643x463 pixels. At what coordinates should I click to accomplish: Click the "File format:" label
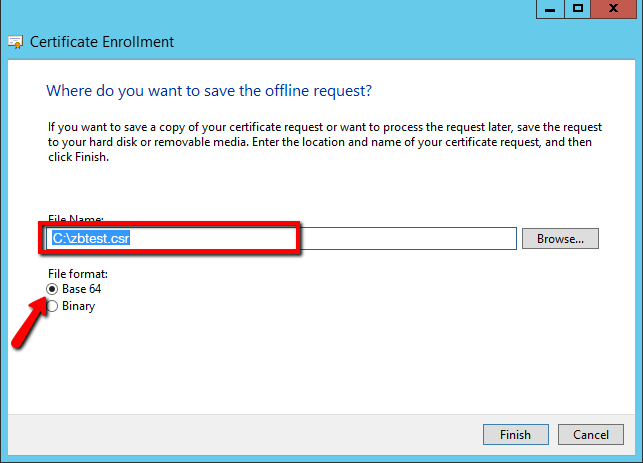pyautogui.click(x=77, y=273)
